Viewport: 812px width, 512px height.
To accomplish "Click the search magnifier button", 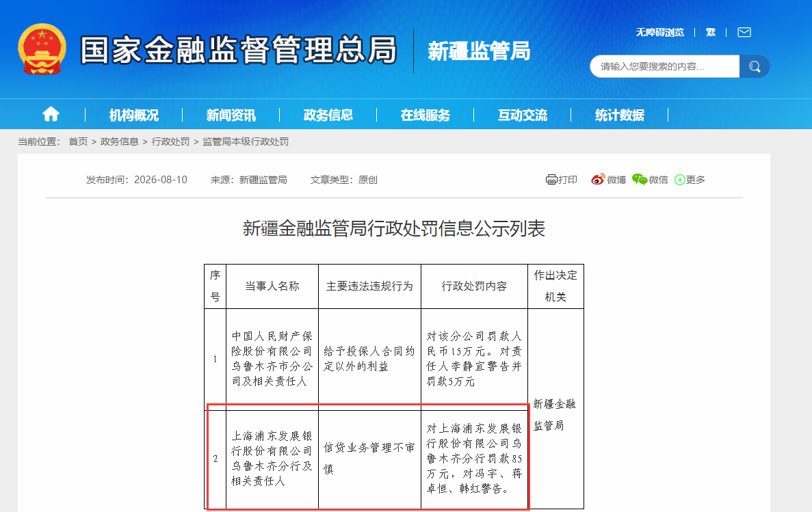I will (x=755, y=66).
